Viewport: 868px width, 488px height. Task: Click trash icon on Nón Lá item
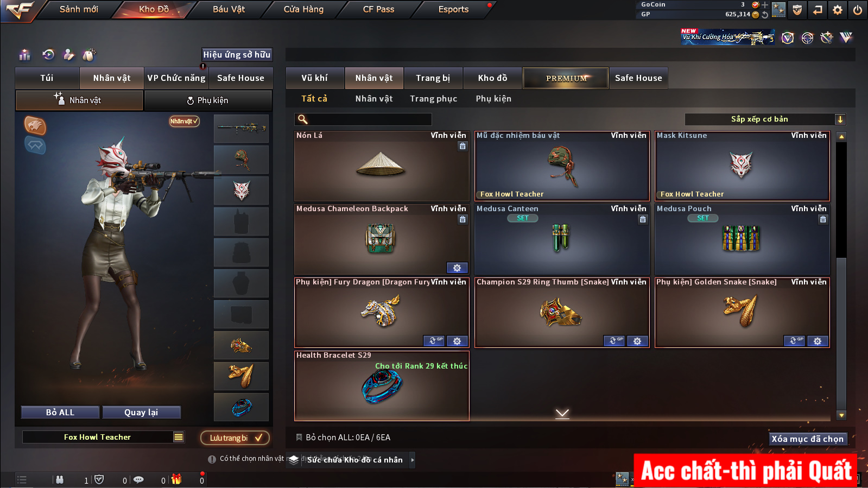coord(462,146)
